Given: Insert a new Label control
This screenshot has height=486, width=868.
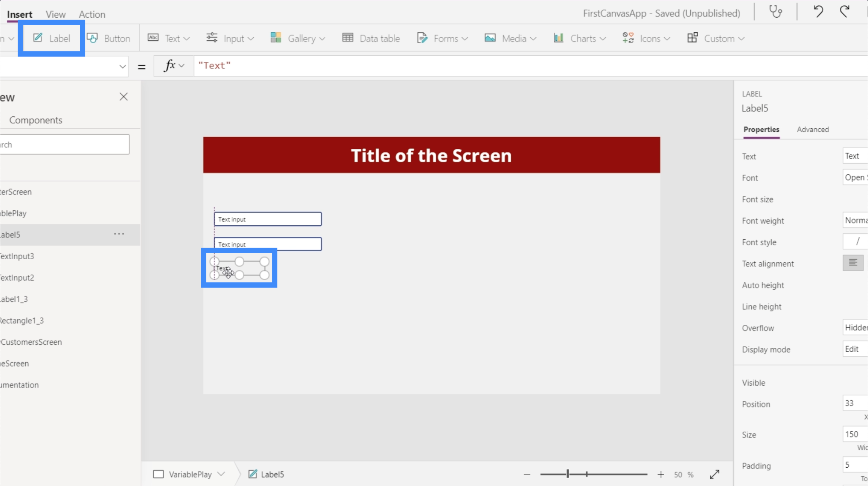Looking at the screenshot, I should coord(52,38).
